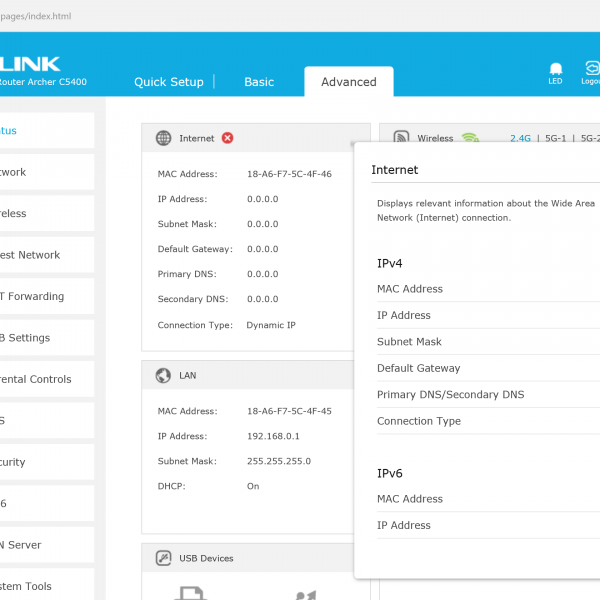This screenshot has width=600, height=600.
Task: Switch to the Basic tab
Action: pyautogui.click(x=259, y=82)
